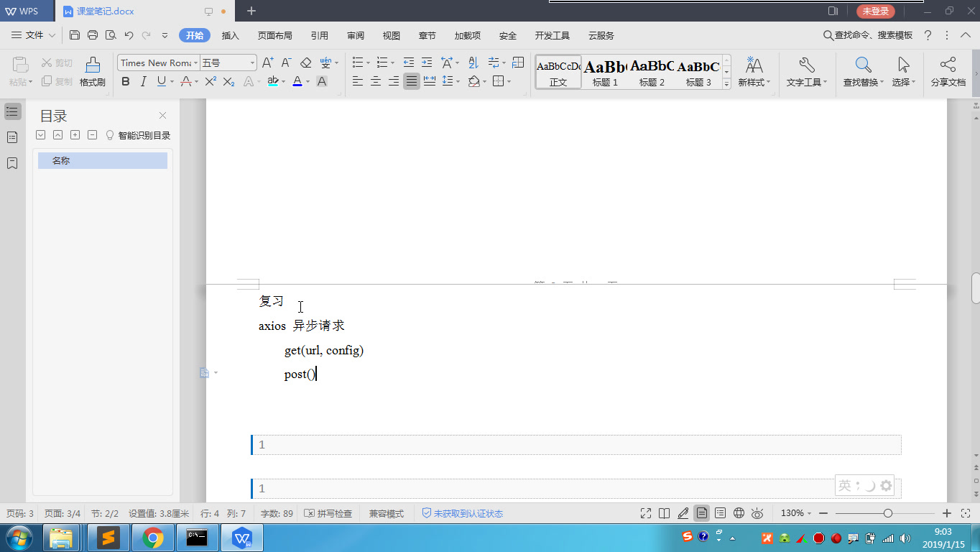Image resolution: width=980 pixels, height=552 pixels.
Task: Center align the text
Action: [376, 82]
